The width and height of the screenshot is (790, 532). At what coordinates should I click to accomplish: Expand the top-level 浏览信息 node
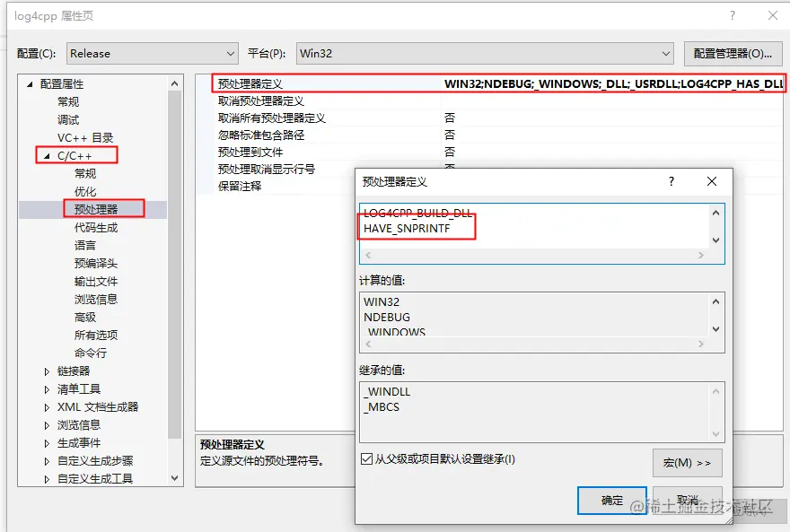[x=47, y=425]
